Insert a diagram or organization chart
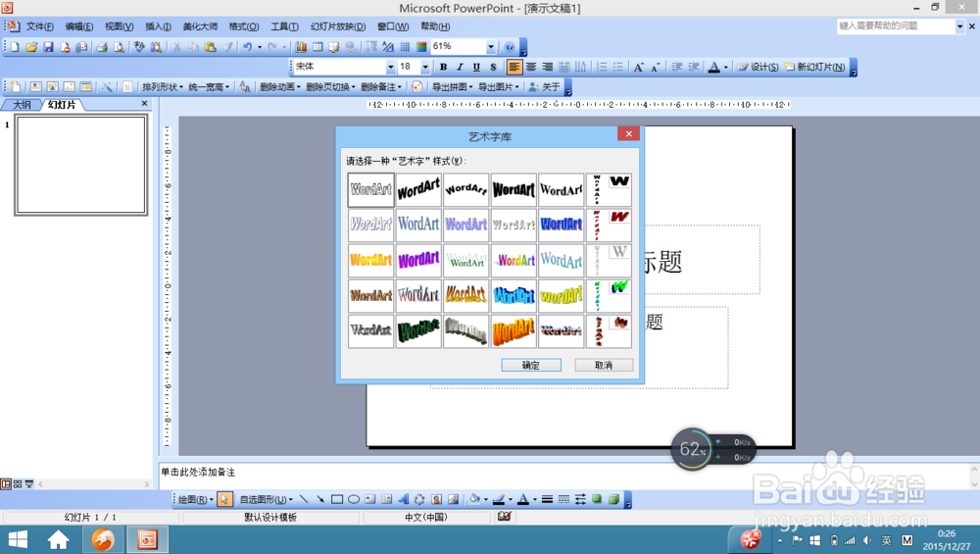980x554 pixels. coord(420,499)
